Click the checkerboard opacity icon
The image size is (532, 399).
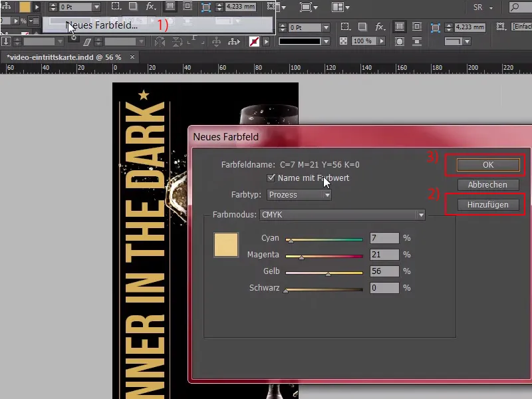[343, 41]
